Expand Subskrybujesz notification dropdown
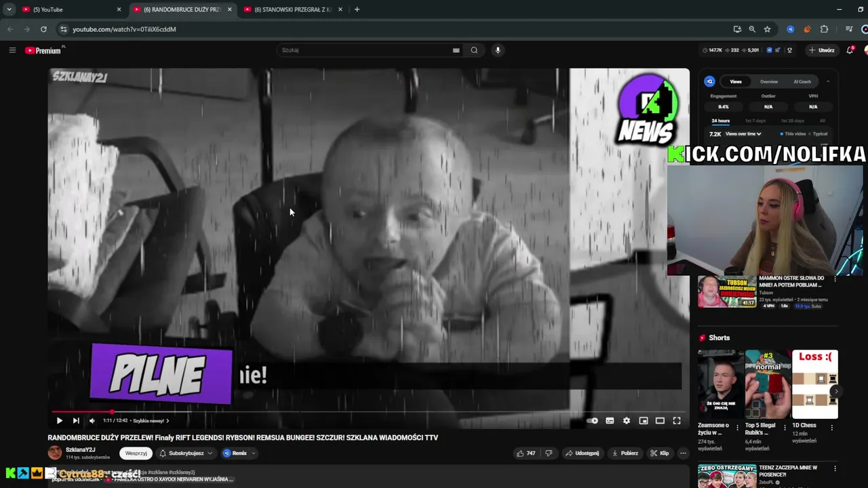 (186, 453)
